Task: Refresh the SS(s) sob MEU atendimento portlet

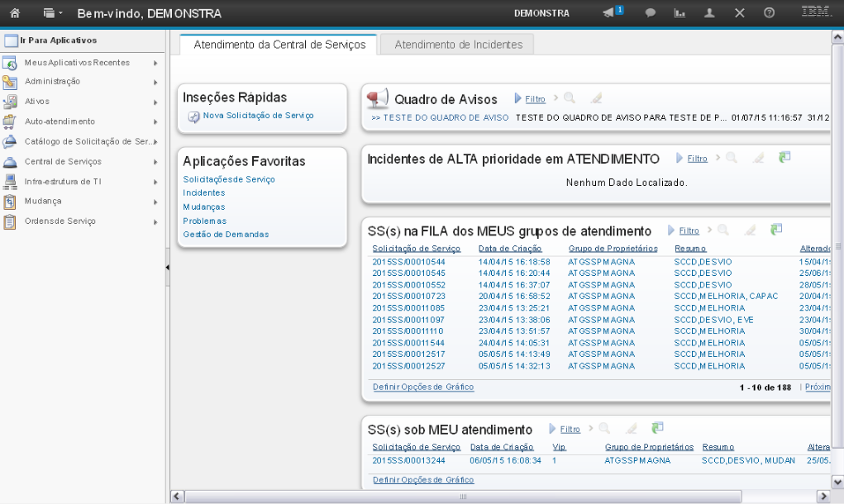Action: (x=657, y=428)
